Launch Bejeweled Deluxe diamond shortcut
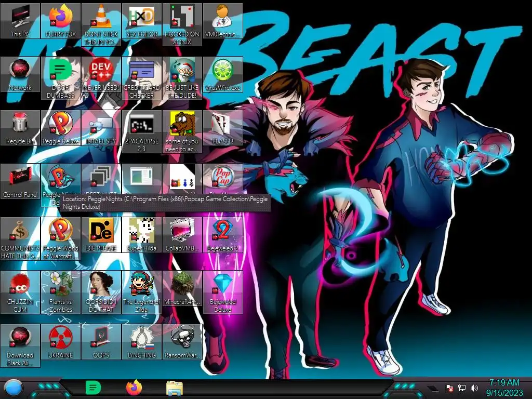Viewport: 532px width, 399px height. click(x=222, y=292)
